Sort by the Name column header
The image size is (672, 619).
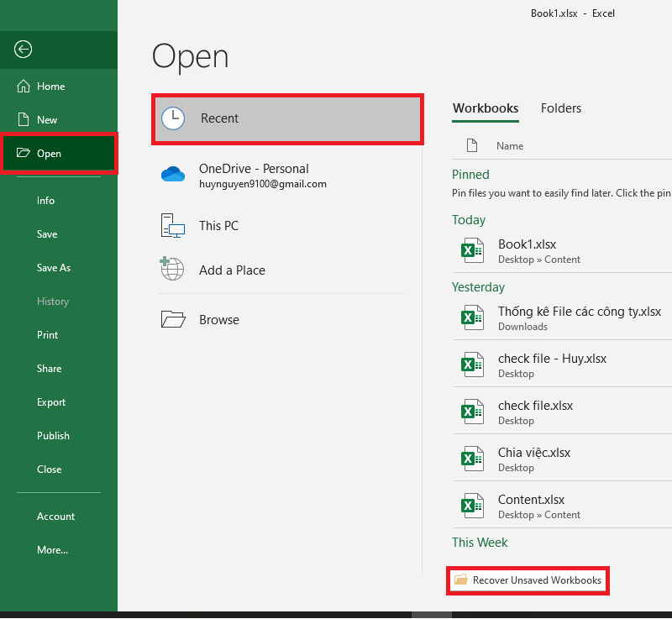510,146
